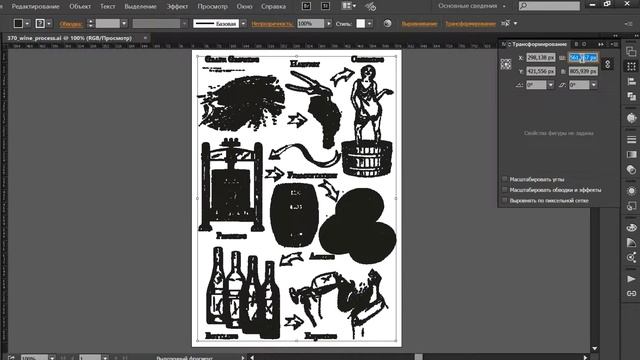Image resolution: width=640 pixels, height=360 pixels.
Task: Enable Масштабировать углы checkbox
Action: pyautogui.click(x=504, y=179)
